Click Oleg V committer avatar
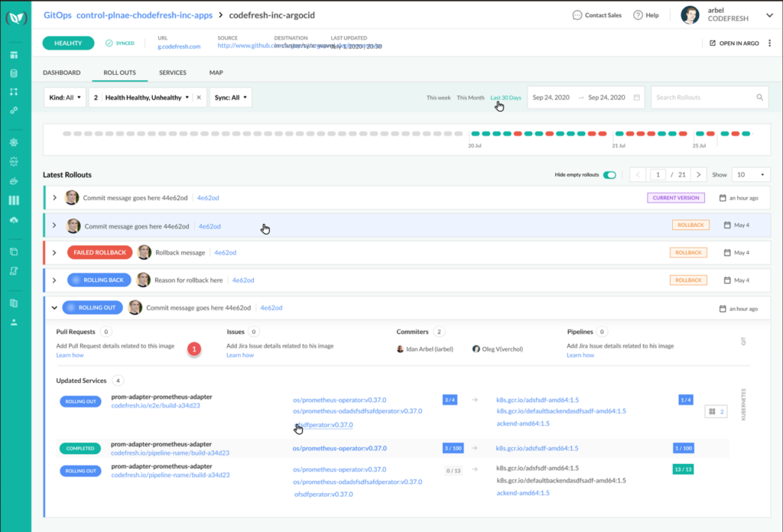 pos(476,349)
